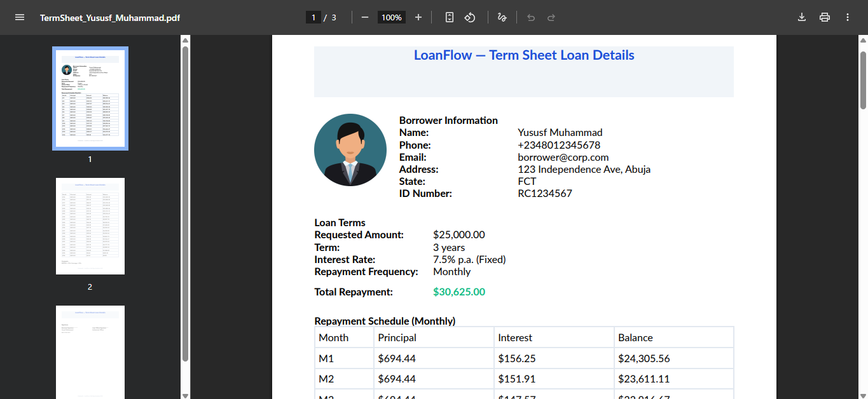Click the M1 principal $694.44
The image size is (868, 399).
point(397,358)
